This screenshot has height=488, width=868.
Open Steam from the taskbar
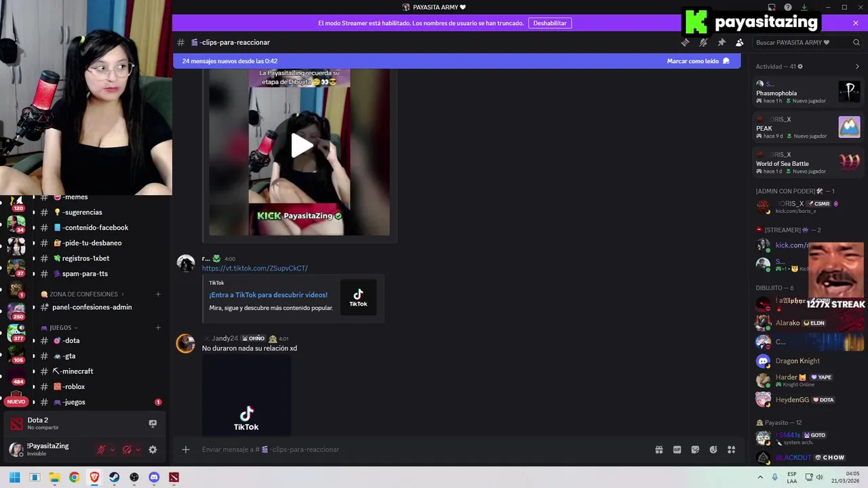[114, 477]
